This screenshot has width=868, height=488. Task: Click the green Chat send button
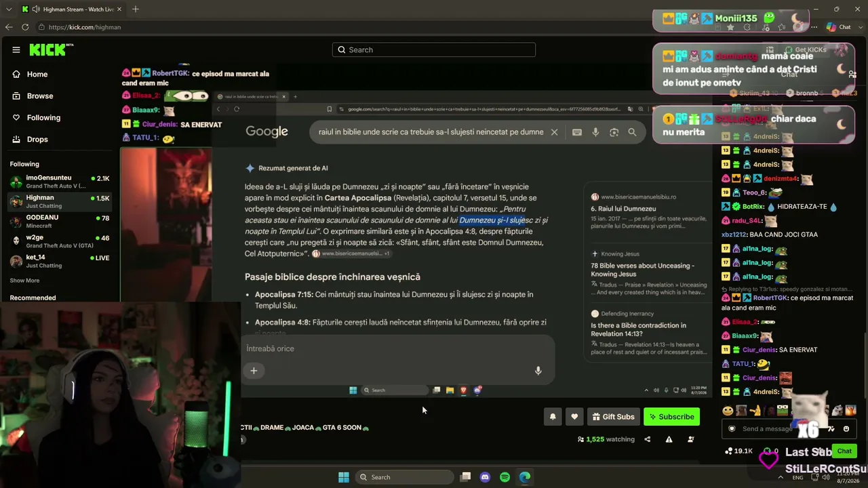click(844, 451)
